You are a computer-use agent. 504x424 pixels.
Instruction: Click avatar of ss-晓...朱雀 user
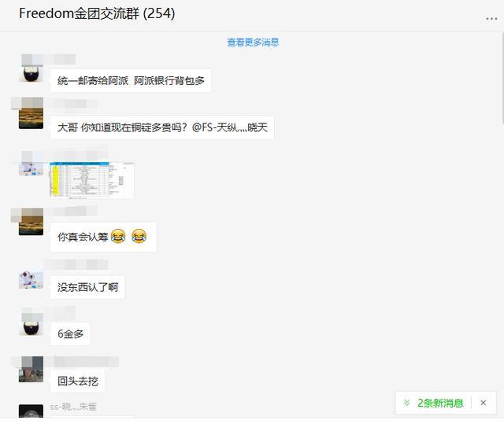tap(31, 411)
